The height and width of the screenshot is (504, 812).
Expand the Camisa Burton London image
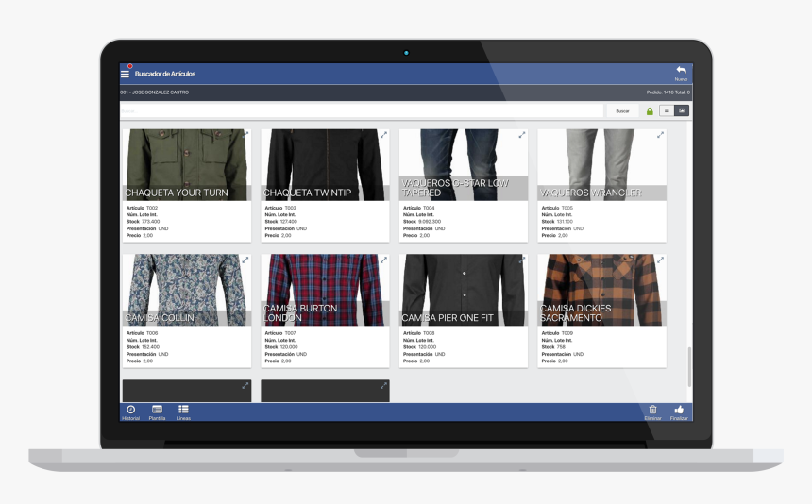click(x=383, y=260)
